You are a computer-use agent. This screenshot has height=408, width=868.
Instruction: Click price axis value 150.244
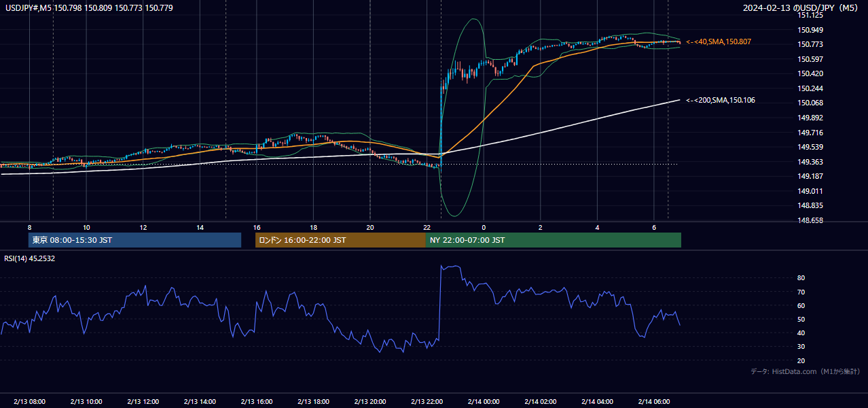click(810, 88)
